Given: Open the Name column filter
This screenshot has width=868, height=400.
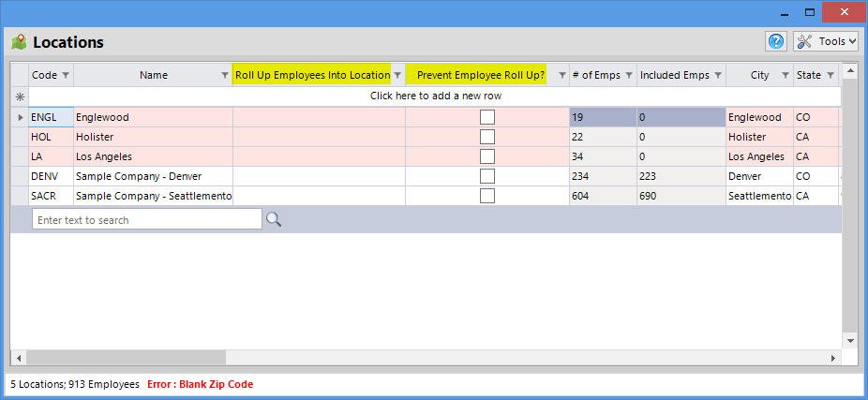Looking at the screenshot, I should (225, 75).
